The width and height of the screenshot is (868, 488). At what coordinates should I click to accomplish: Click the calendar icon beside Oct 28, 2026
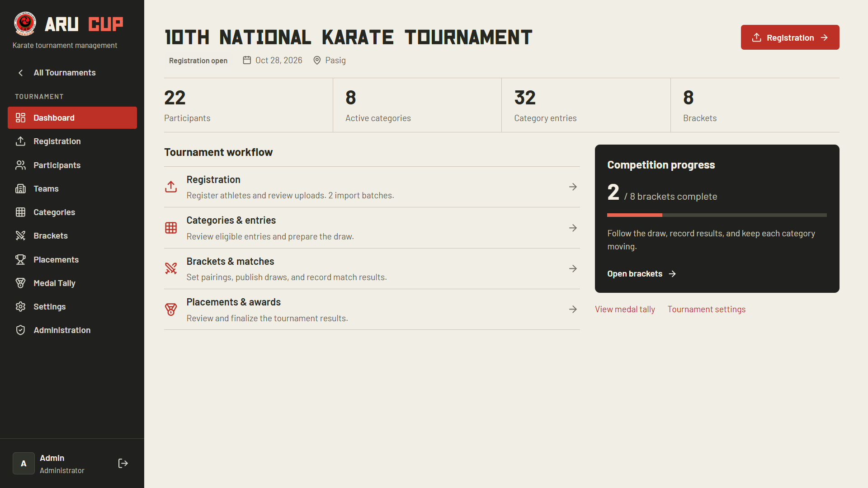click(247, 61)
